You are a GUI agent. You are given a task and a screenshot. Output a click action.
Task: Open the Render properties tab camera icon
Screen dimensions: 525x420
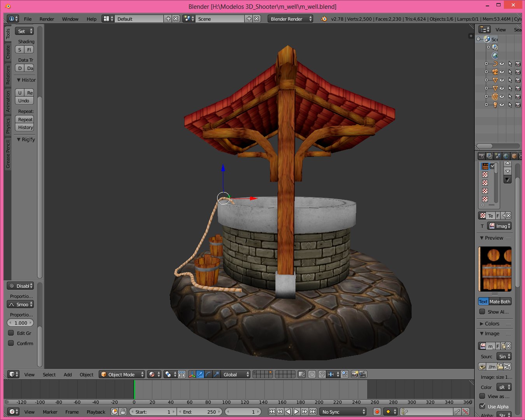tap(481, 156)
